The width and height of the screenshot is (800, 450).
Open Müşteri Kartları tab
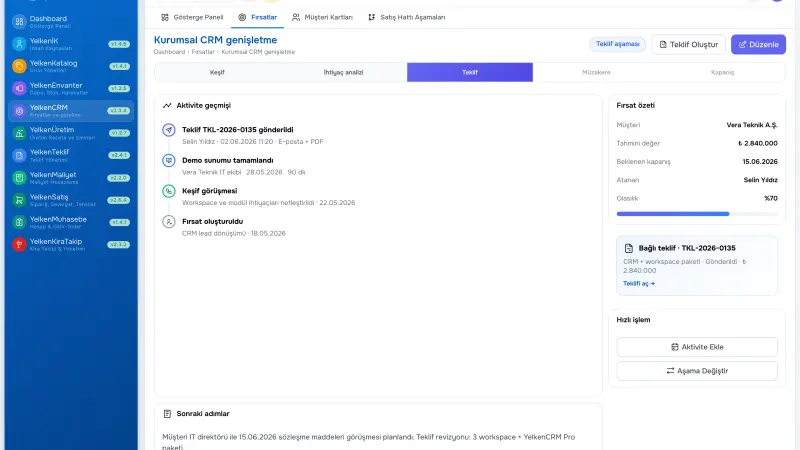pos(322,17)
